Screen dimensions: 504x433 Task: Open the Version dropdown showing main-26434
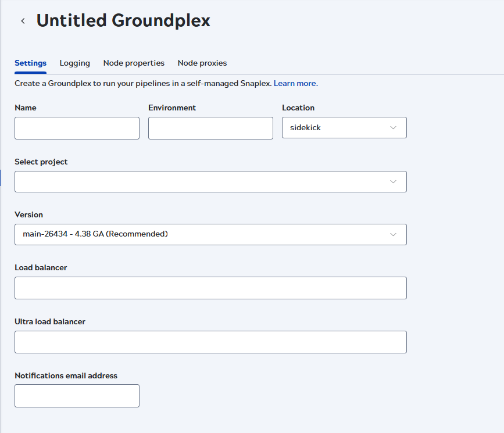tap(210, 235)
